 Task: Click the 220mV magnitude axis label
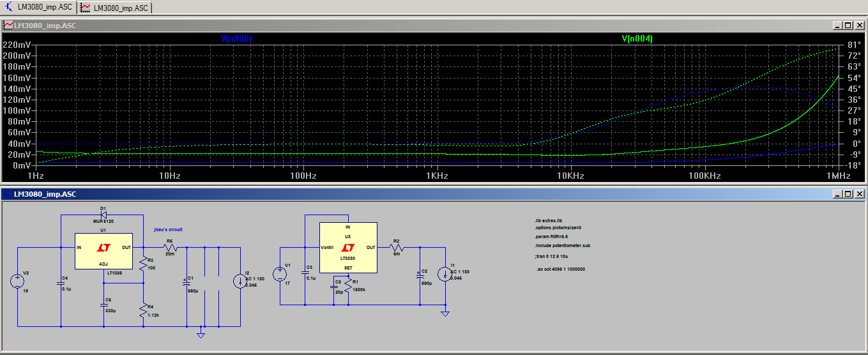tap(15, 45)
